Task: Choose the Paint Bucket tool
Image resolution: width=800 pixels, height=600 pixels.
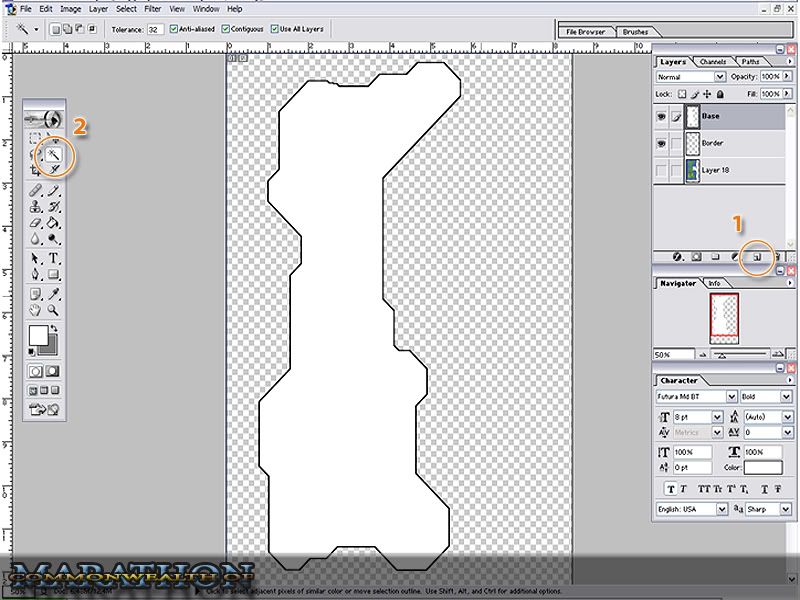Action: [54, 223]
